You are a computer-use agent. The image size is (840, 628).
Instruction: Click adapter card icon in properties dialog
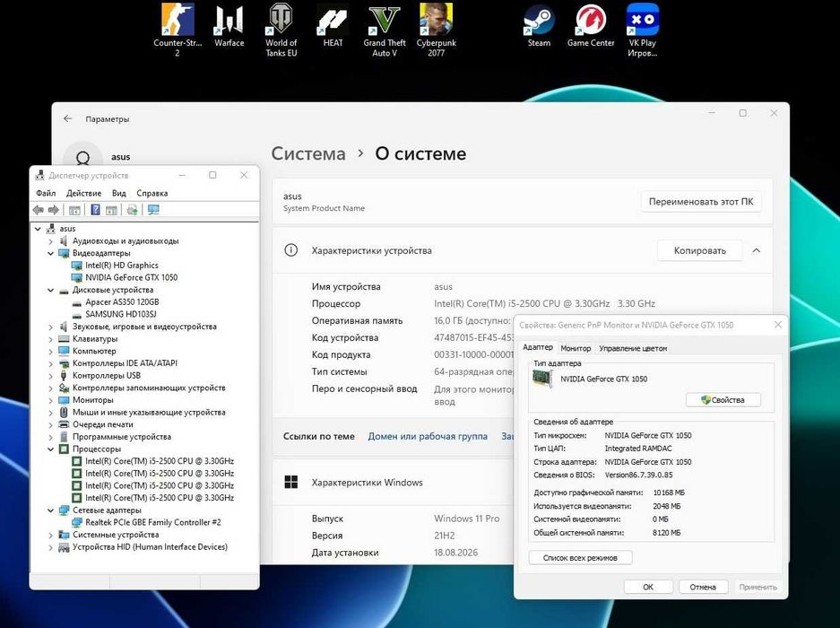click(x=542, y=379)
